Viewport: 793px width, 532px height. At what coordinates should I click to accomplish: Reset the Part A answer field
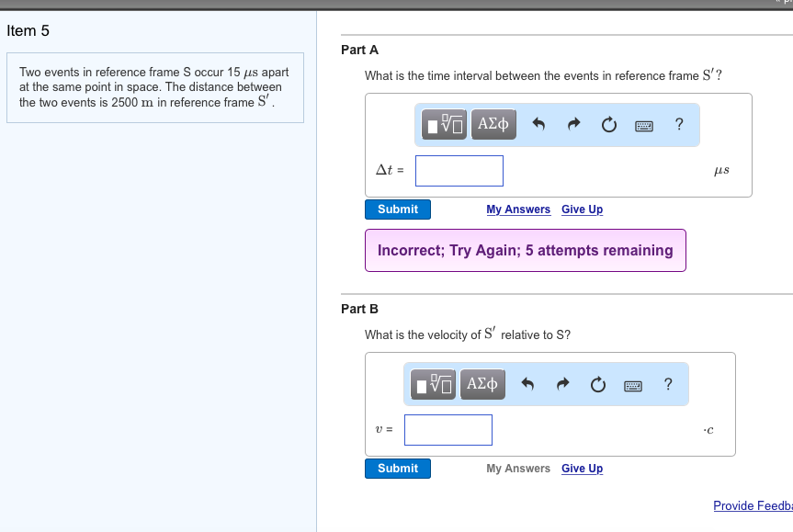[x=608, y=124]
